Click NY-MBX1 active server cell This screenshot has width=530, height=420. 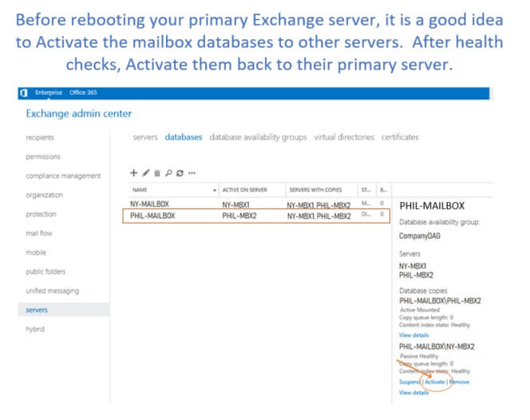[x=235, y=205]
